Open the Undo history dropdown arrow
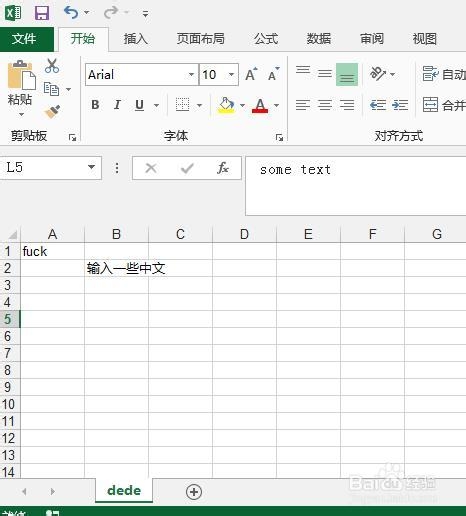Screen dimensions: 466x516 coord(87,13)
